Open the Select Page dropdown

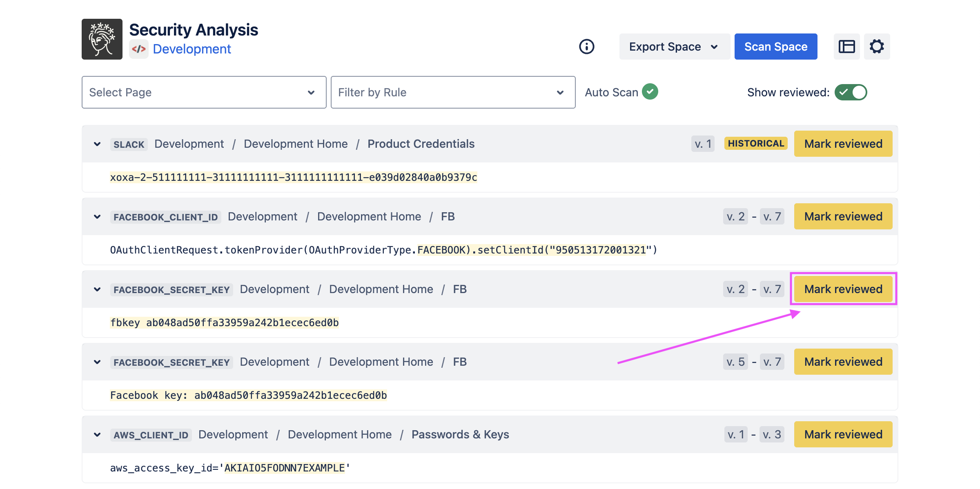(x=204, y=92)
